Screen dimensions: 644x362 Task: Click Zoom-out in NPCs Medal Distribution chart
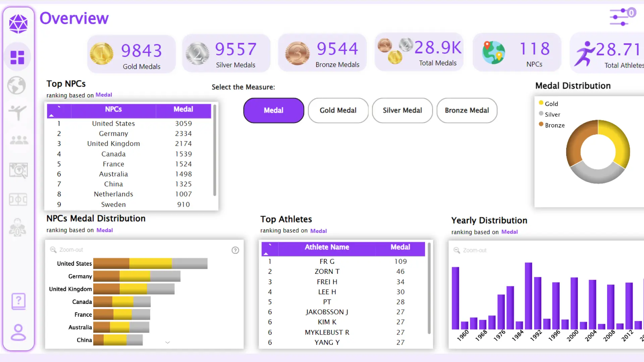pos(66,250)
